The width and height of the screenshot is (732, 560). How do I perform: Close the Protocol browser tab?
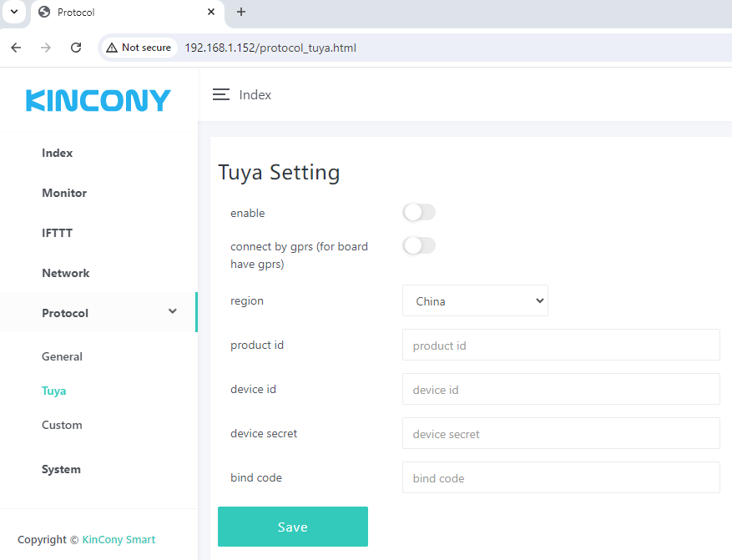click(x=211, y=13)
